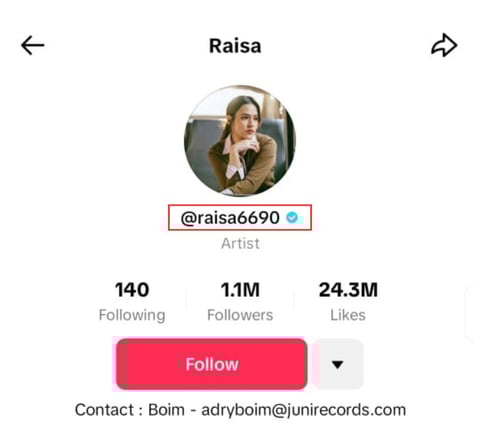Click the blue verified checkmark badge
The height and width of the screenshot is (432, 480).
pyautogui.click(x=292, y=218)
